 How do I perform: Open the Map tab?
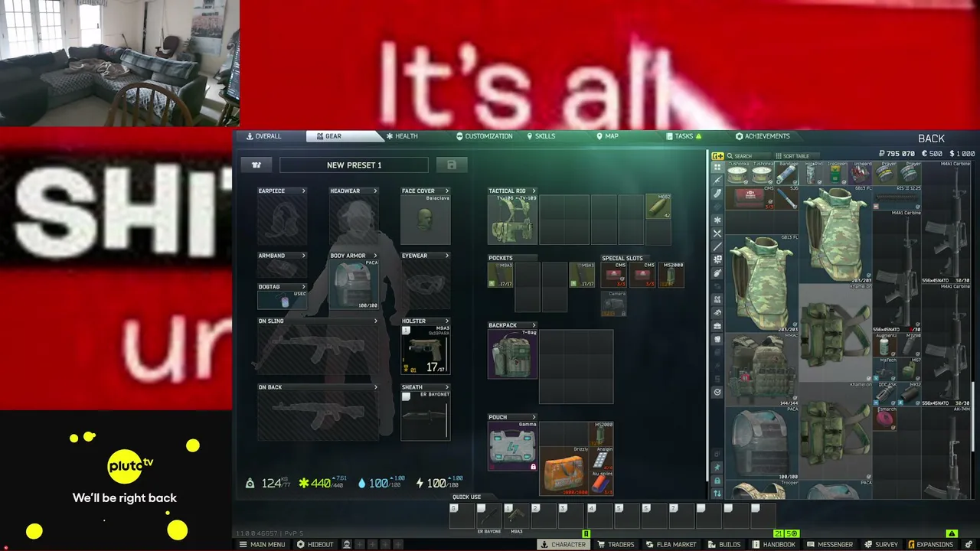(607, 136)
